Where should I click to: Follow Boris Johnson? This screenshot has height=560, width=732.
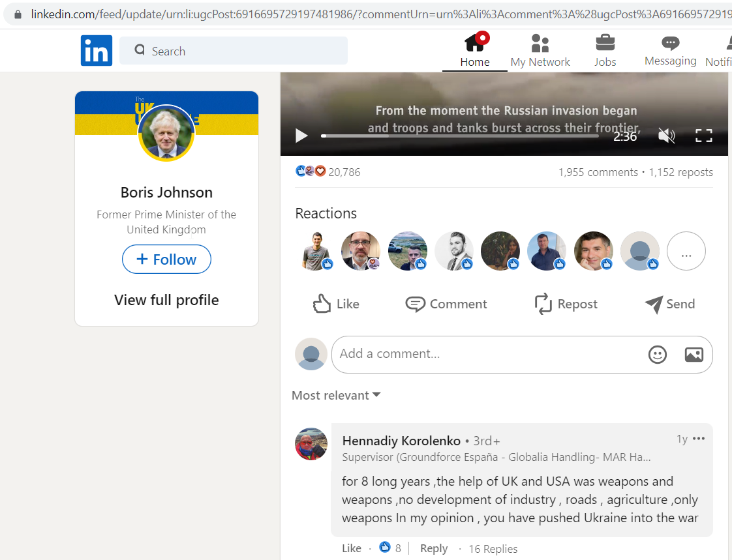[166, 259]
